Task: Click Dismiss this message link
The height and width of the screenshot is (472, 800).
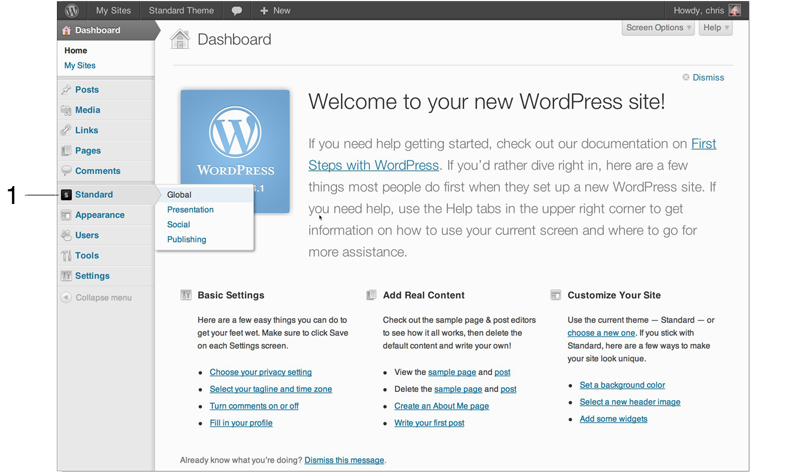Action: tap(344, 460)
